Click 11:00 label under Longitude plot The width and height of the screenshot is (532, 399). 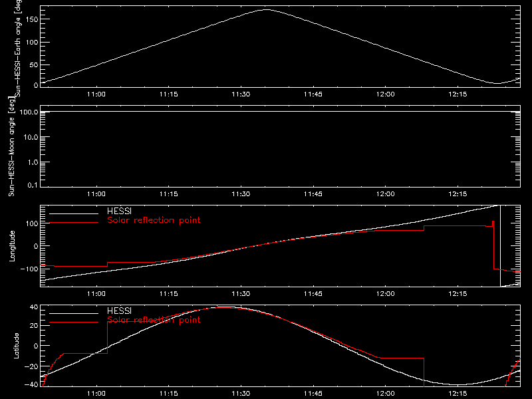point(96,293)
